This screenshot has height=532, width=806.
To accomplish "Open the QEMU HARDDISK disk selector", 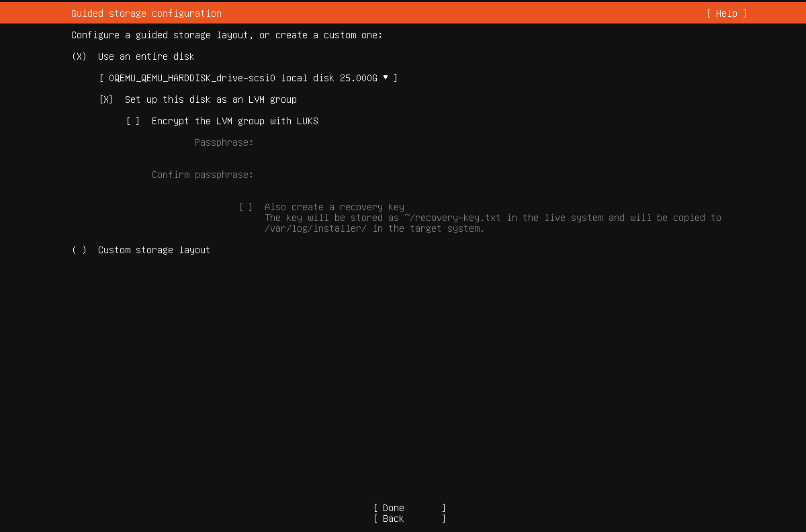I will [242, 78].
